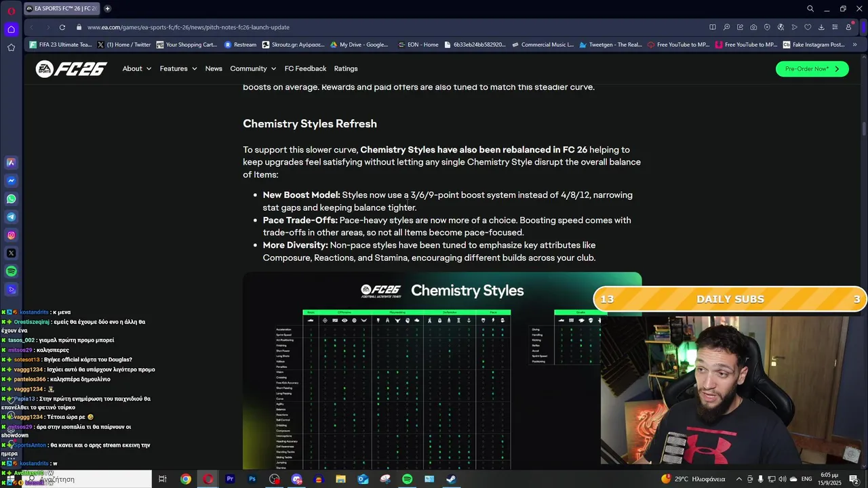Open X (Twitter) in Opera sidebar

pyautogui.click(x=11, y=253)
